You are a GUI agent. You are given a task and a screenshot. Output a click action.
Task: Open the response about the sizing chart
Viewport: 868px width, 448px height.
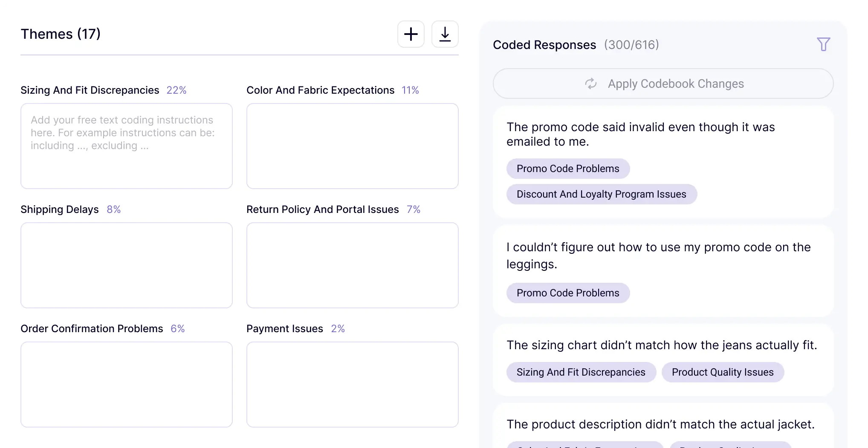pyautogui.click(x=661, y=345)
